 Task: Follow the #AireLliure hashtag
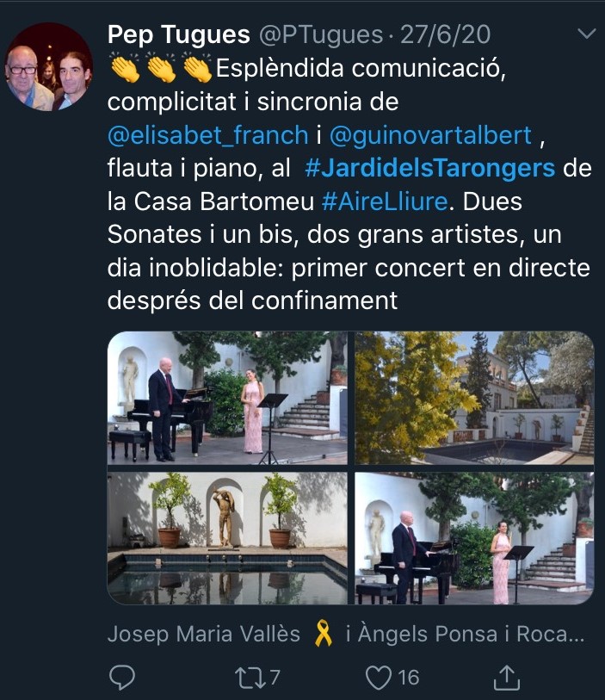pyautogui.click(x=384, y=201)
